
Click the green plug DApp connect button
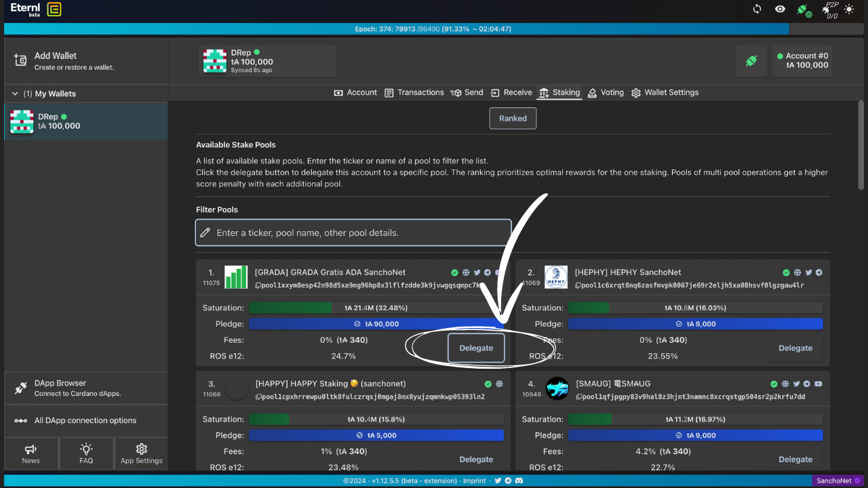pos(751,61)
